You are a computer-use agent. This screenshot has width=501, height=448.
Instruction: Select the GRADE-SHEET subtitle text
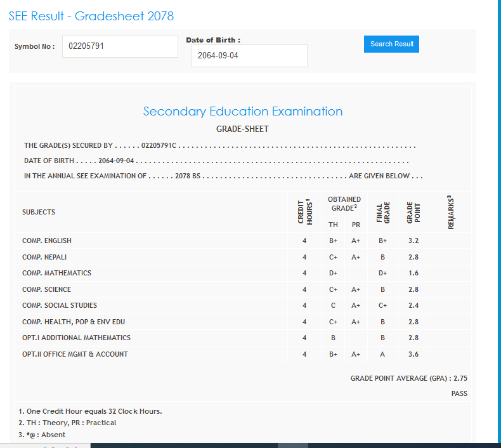click(242, 129)
